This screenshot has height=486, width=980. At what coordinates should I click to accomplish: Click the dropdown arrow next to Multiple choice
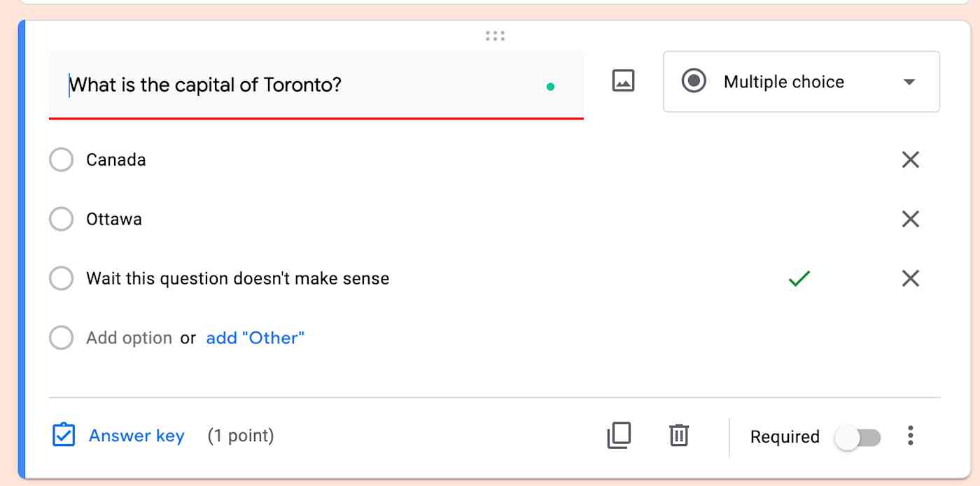coord(909,82)
